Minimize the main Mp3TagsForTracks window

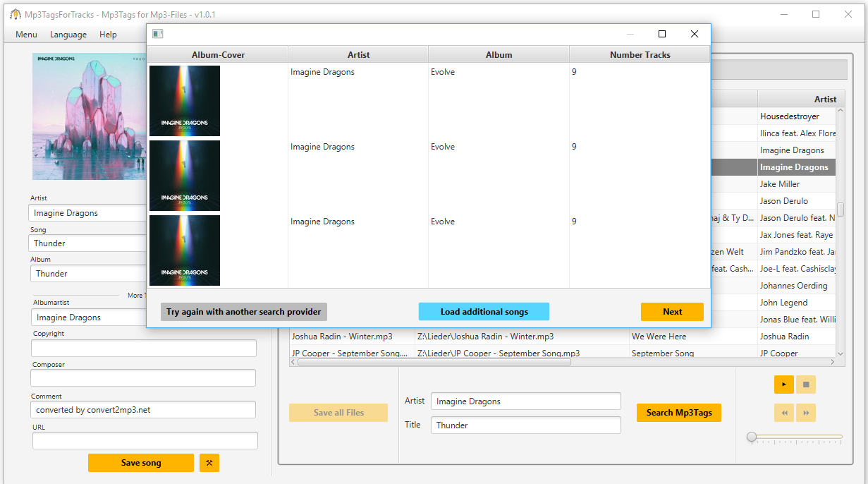(783, 14)
